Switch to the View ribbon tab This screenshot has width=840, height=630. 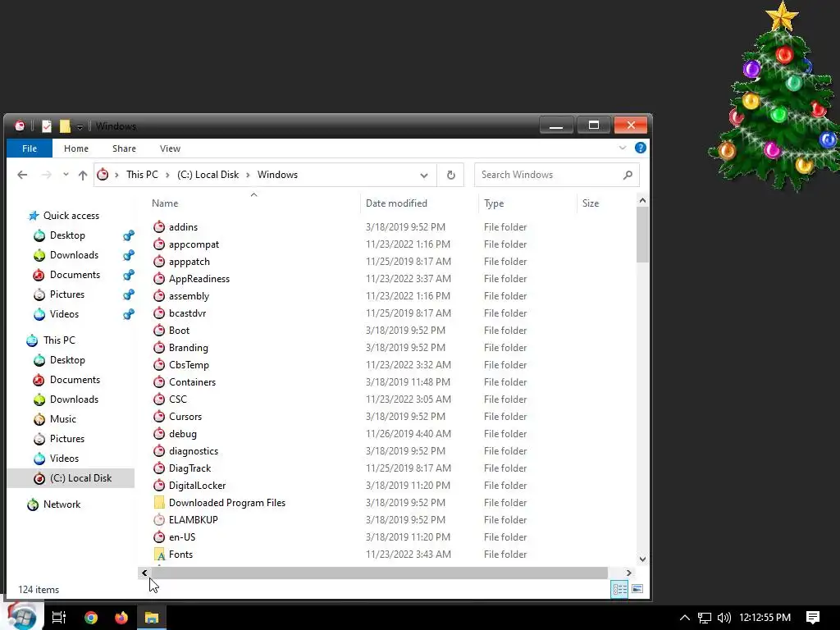click(x=170, y=148)
